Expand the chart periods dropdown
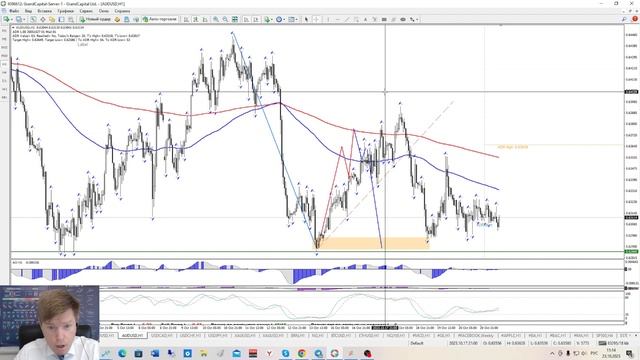This screenshot has width=640, height=360. (x=284, y=19)
